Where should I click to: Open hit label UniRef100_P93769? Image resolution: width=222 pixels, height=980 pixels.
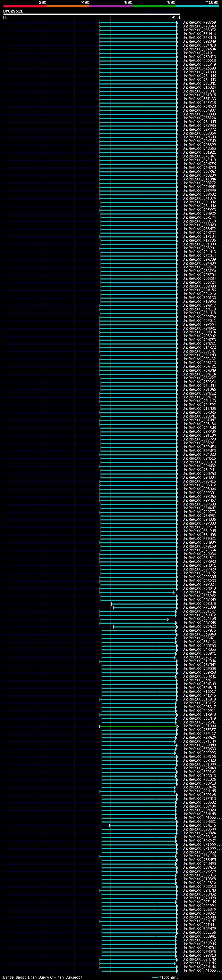[x=199, y=23]
